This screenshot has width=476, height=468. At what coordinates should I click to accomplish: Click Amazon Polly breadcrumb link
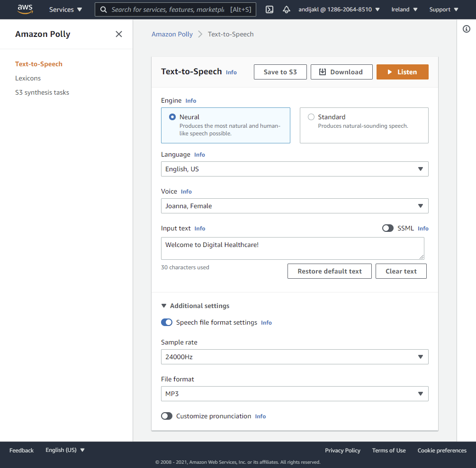[x=172, y=34]
